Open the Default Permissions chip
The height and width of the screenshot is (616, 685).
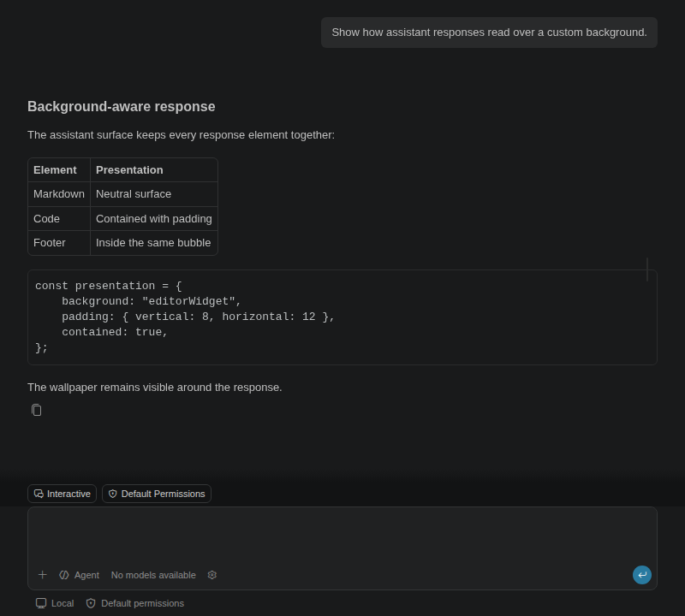click(x=157, y=494)
